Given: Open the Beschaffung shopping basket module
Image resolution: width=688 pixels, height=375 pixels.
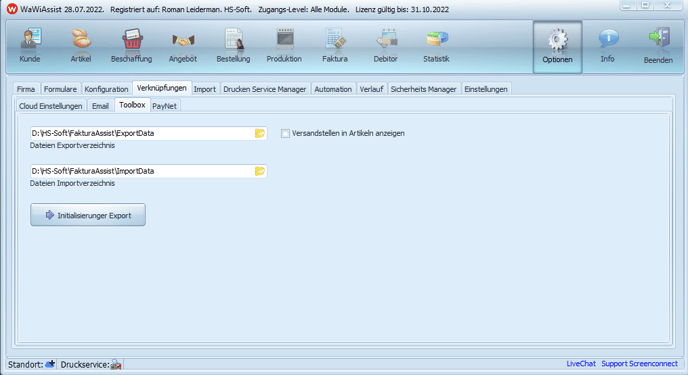Looking at the screenshot, I should click(x=131, y=46).
